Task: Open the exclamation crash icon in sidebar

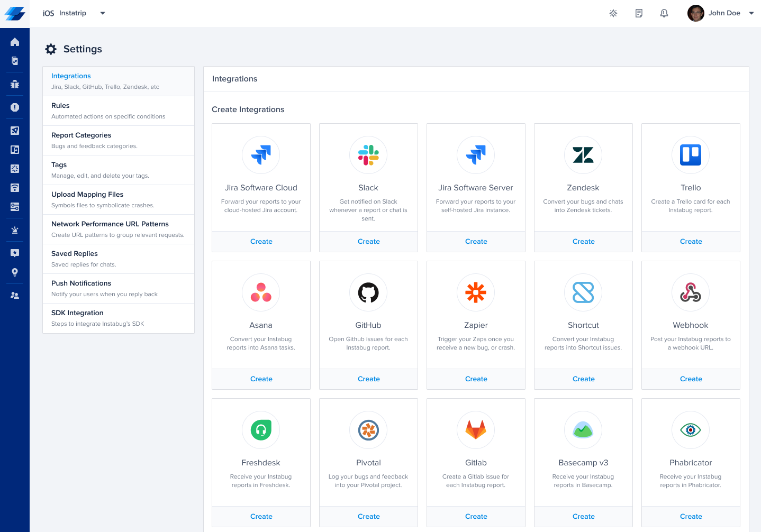Action: tap(15, 107)
